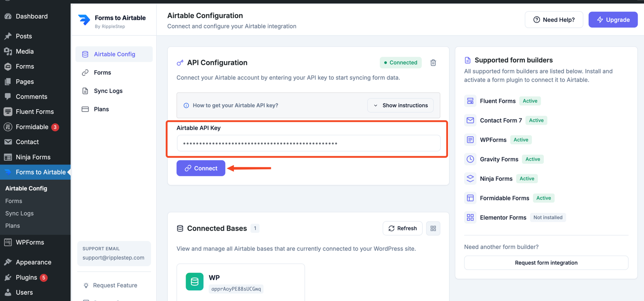Click the Active badge next to WPForms
The image size is (644, 301).
point(521,140)
